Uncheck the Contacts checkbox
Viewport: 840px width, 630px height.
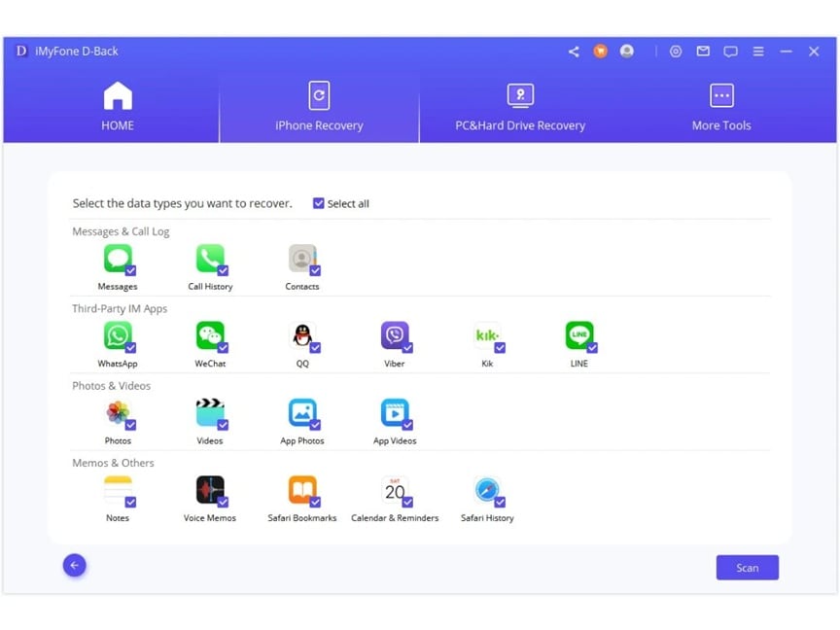coord(316,270)
